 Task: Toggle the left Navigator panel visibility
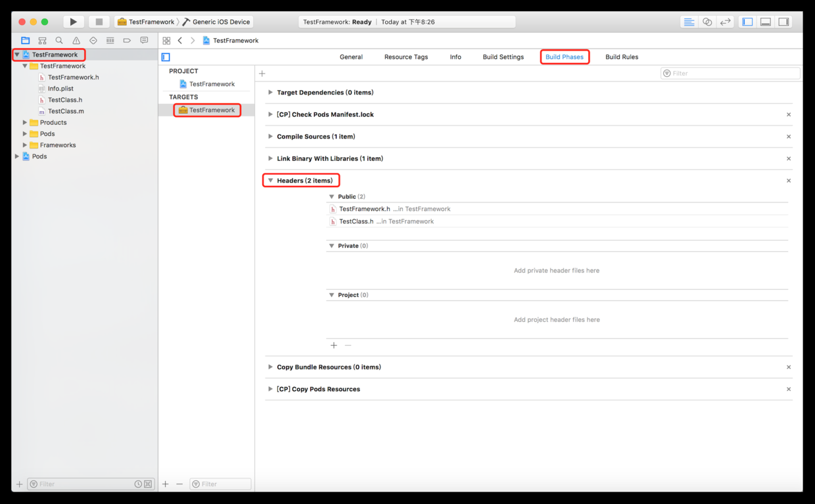coord(747,22)
